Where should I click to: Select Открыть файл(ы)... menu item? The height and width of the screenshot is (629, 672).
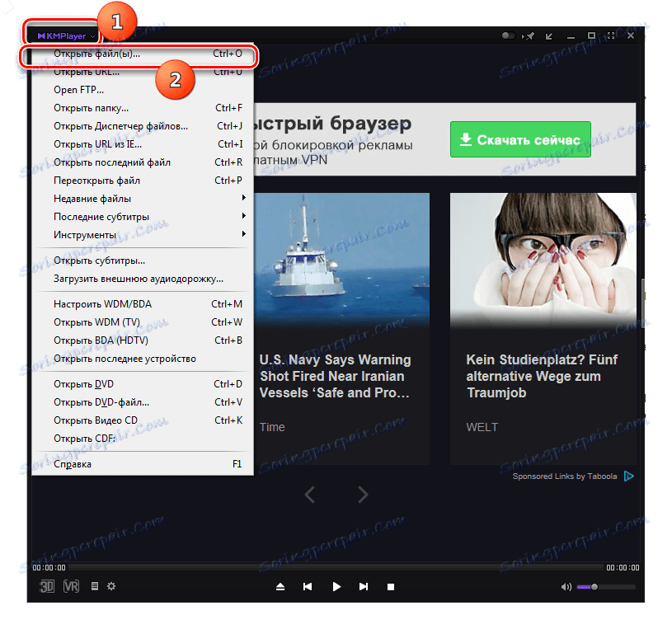coord(143,54)
